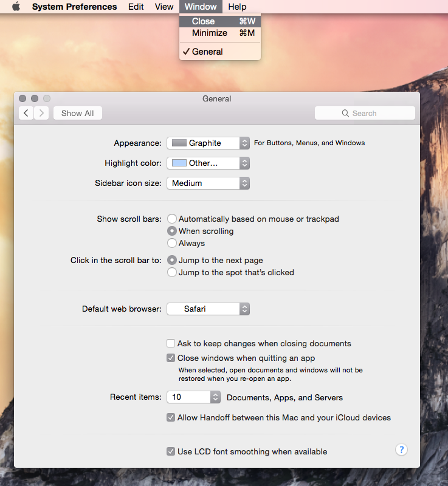Click the red close window dot

(x=22, y=98)
